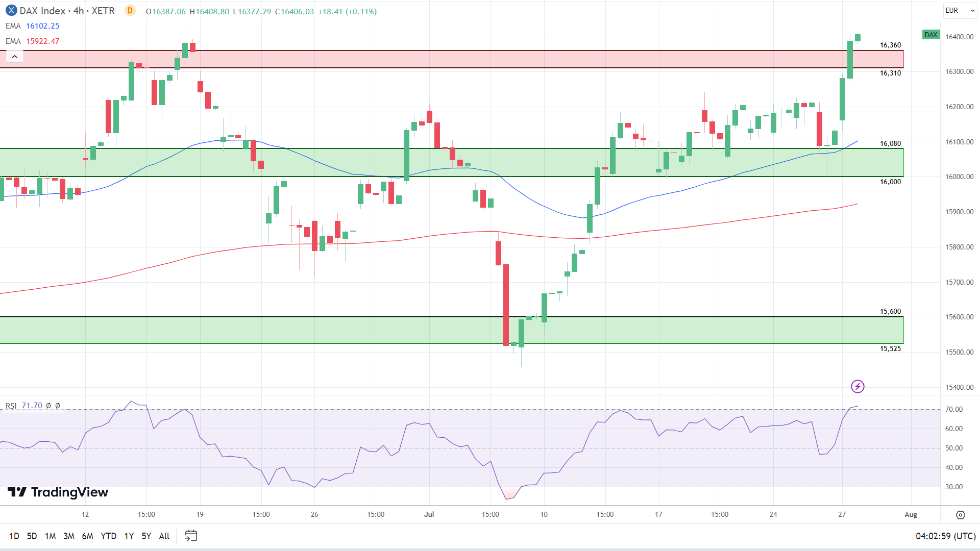Click the Aug date on time axis

pyautogui.click(x=911, y=514)
